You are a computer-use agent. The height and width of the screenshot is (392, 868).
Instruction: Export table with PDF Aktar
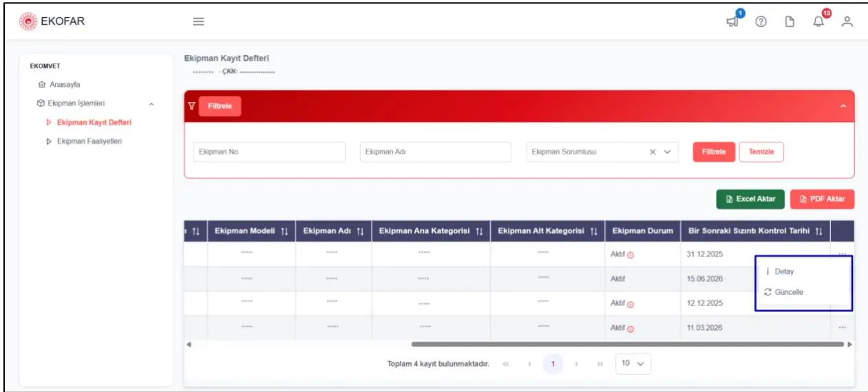coord(823,199)
